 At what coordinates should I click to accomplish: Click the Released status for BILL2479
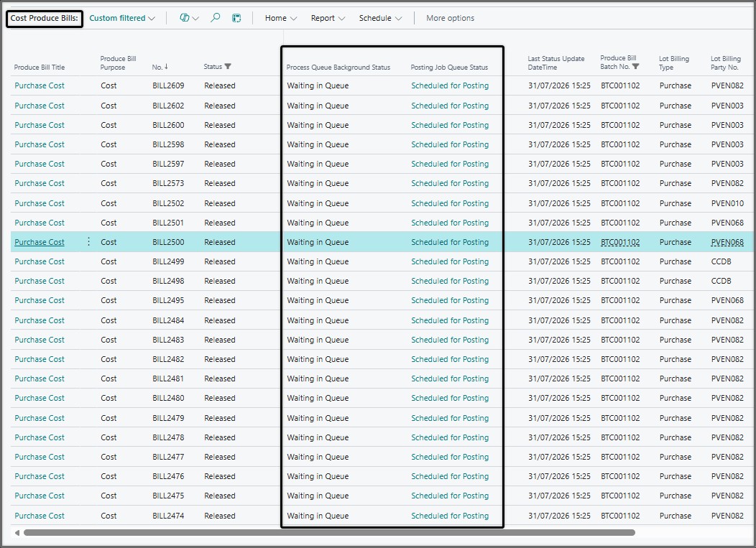(219, 418)
